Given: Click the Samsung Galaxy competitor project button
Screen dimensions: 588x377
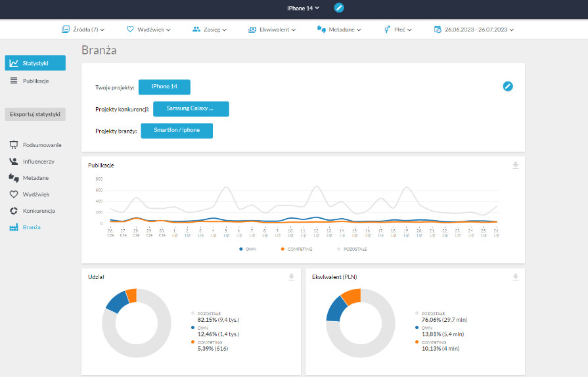Looking at the screenshot, I should 191,108.
